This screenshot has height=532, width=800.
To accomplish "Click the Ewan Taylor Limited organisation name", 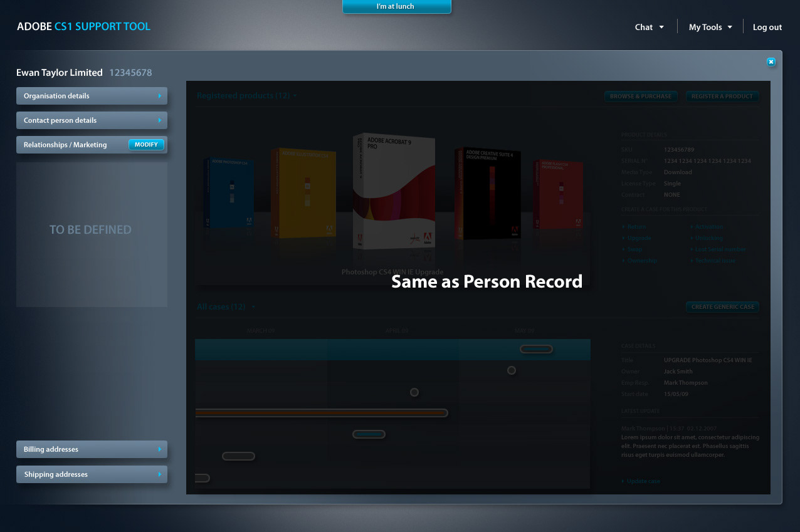I will [60, 73].
